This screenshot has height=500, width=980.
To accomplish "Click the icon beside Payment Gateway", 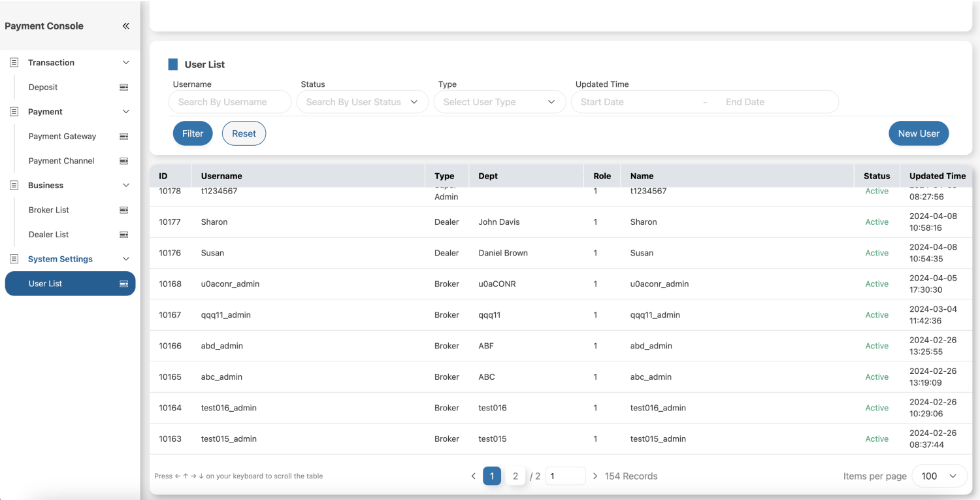I will click(x=123, y=137).
